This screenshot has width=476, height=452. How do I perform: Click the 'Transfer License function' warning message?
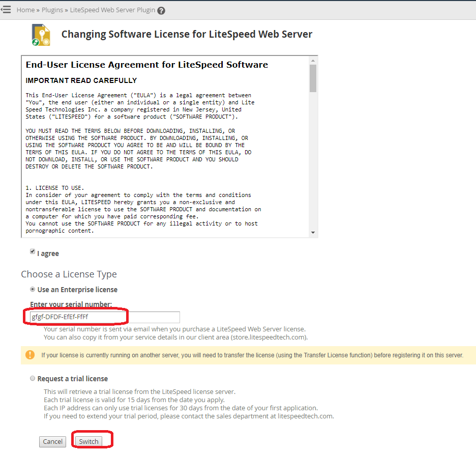(252, 355)
